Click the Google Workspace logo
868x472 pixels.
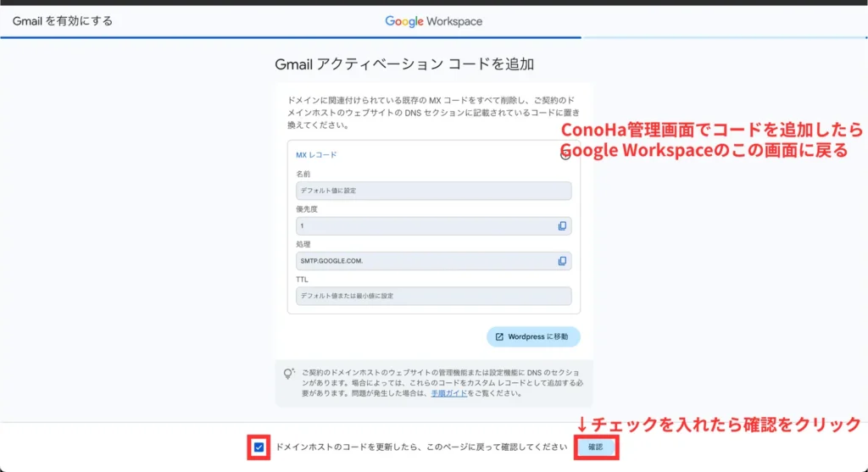(x=433, y=21)
